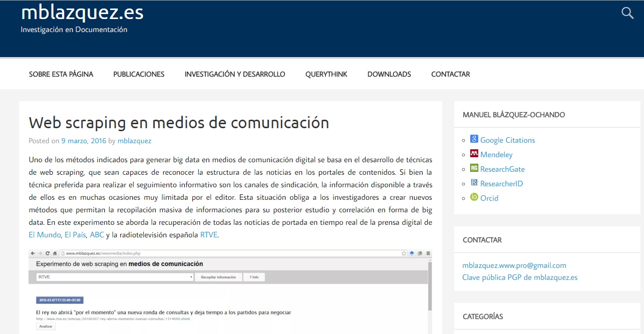Open the ResearcherID profile link
The height and width of the screenshot is (334, 644).
[501, 184]
